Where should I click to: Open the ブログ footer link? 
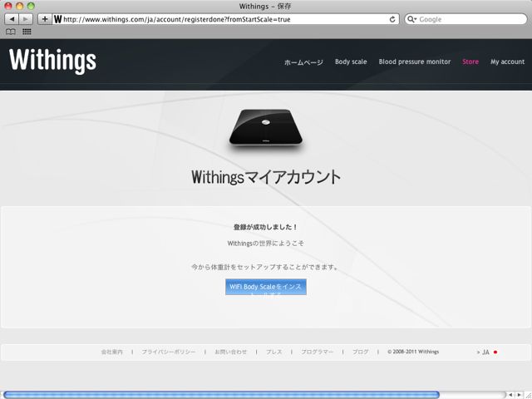point(360,352)
